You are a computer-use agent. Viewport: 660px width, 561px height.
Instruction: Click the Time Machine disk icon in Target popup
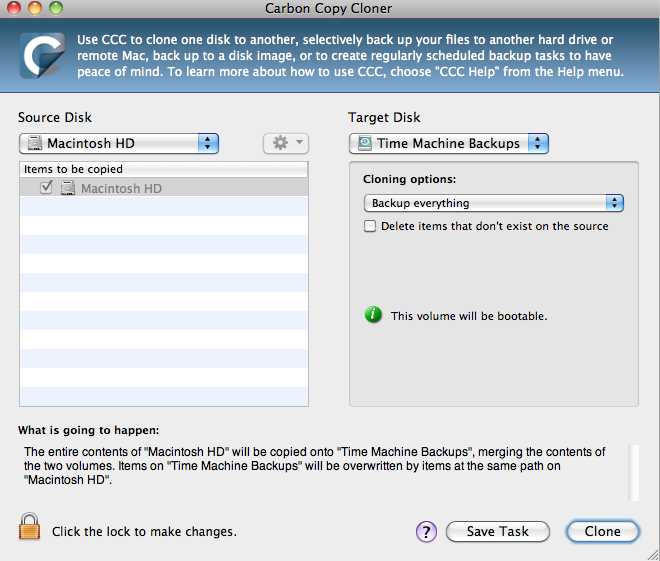click(365, 143)
